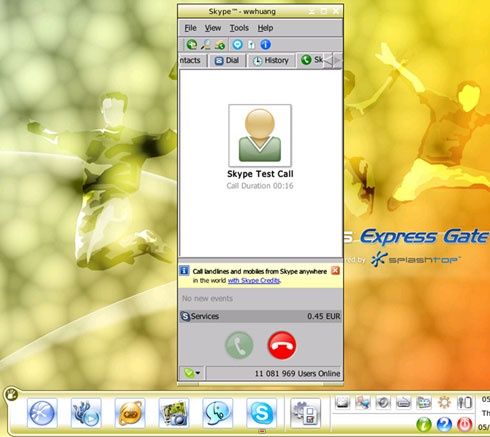Click the folder tray icon

pos(424,402)
